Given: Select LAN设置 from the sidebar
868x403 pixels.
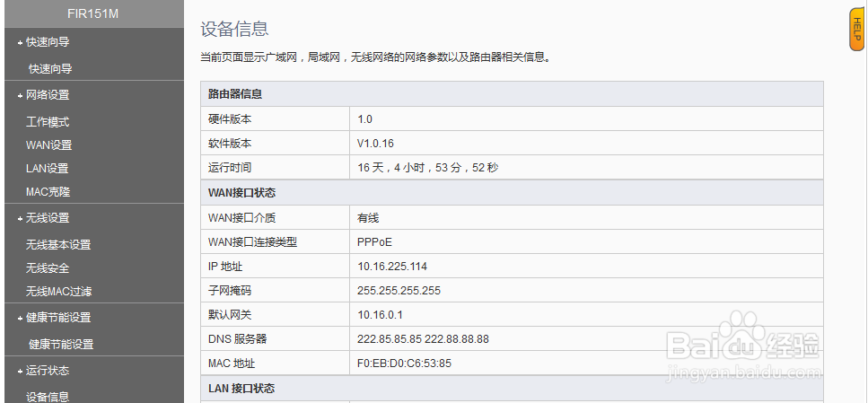Looking at the screenshot, I should 48,169.
